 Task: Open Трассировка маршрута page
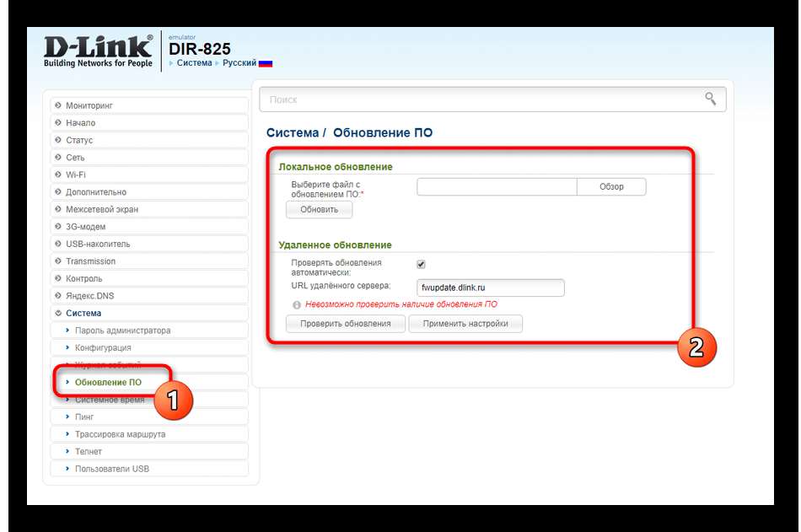tap(149, 434)
